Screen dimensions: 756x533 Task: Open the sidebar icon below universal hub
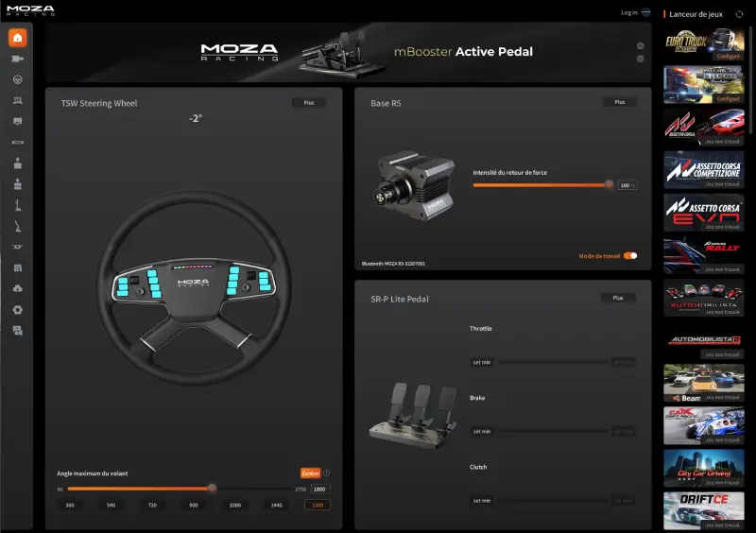[17, 267]
